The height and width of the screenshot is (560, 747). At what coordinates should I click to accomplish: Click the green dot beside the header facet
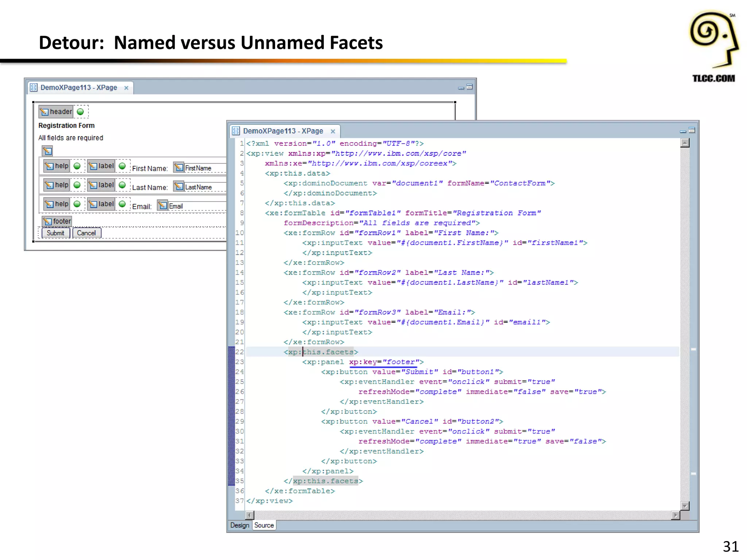[80, 112]
